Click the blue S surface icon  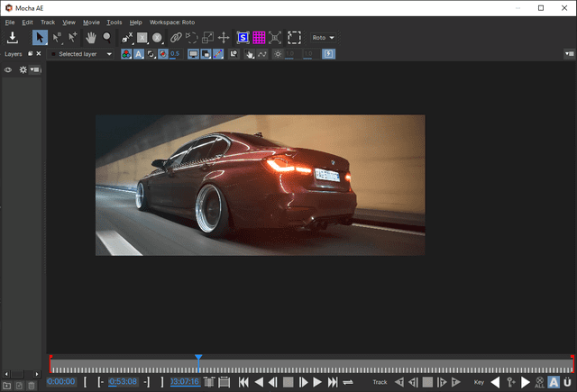coord(243,38)
